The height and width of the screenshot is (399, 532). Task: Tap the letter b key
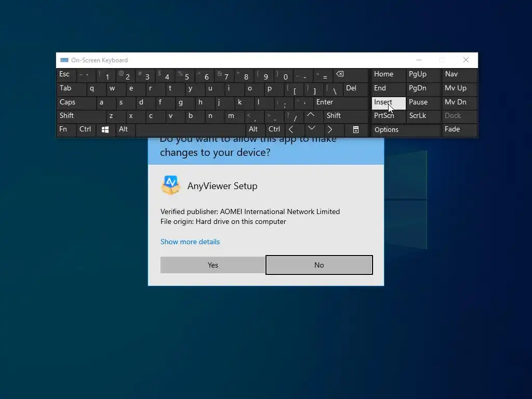click(x=195, y=116)
